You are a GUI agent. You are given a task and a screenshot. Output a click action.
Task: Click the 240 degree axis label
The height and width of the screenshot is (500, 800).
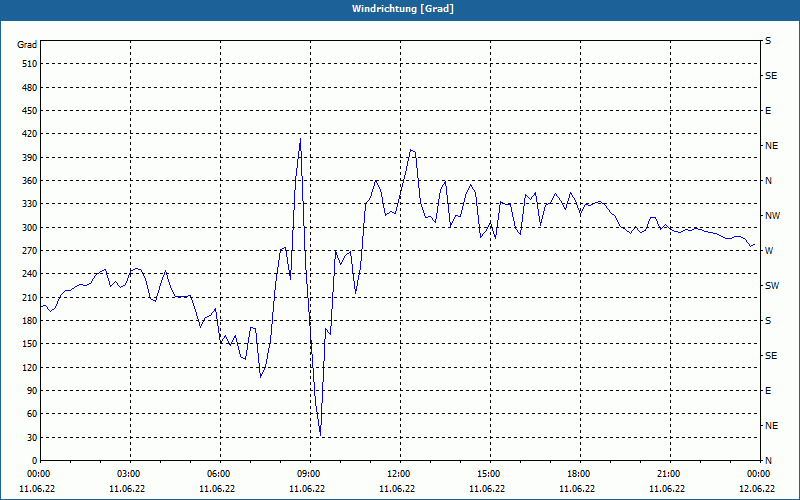pyautogui.click(x=30, y=274)
